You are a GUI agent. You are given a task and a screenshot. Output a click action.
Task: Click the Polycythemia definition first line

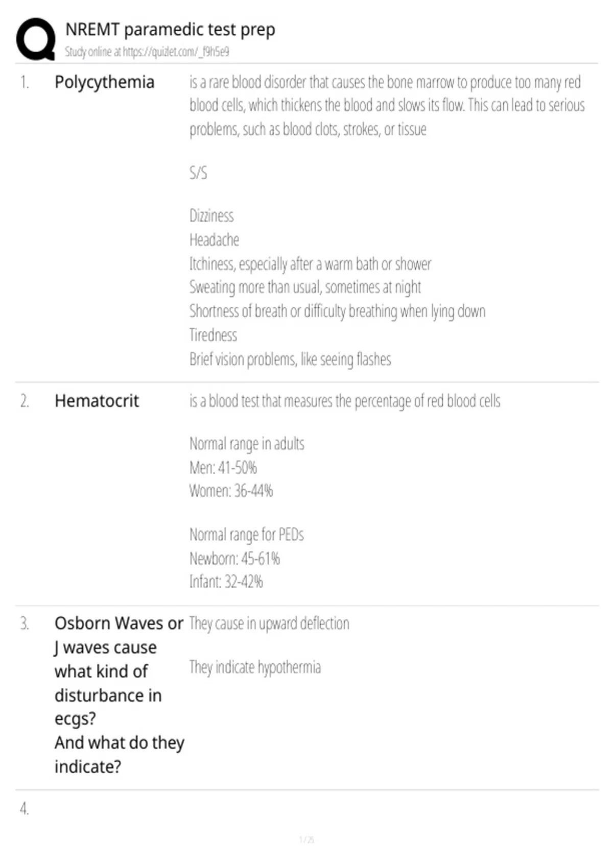click(385, 82)
